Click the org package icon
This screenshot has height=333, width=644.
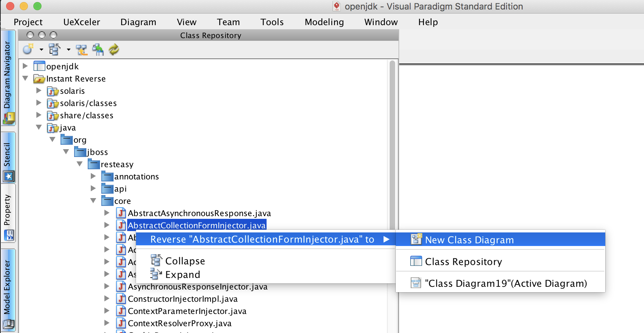click(x=67, y=140)
